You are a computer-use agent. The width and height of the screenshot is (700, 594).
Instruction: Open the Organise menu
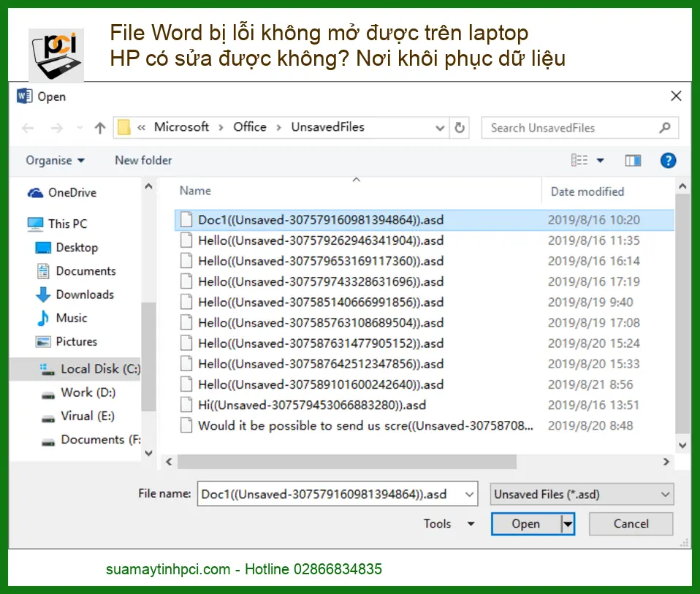coord(54,160)
